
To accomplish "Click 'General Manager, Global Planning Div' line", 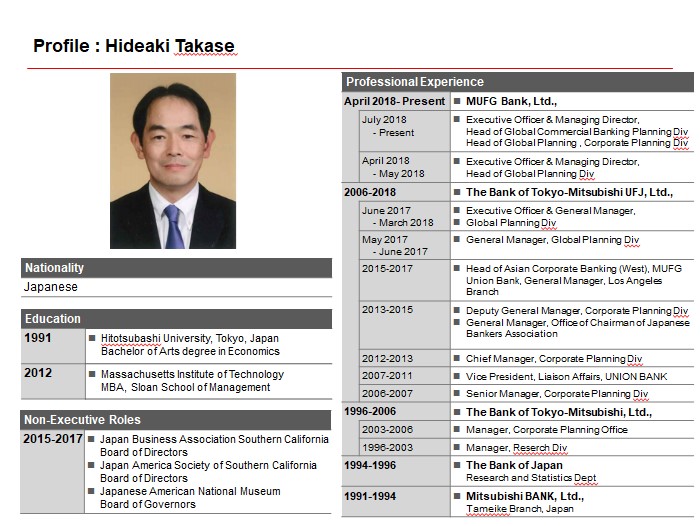I will (x=552, y=240).
